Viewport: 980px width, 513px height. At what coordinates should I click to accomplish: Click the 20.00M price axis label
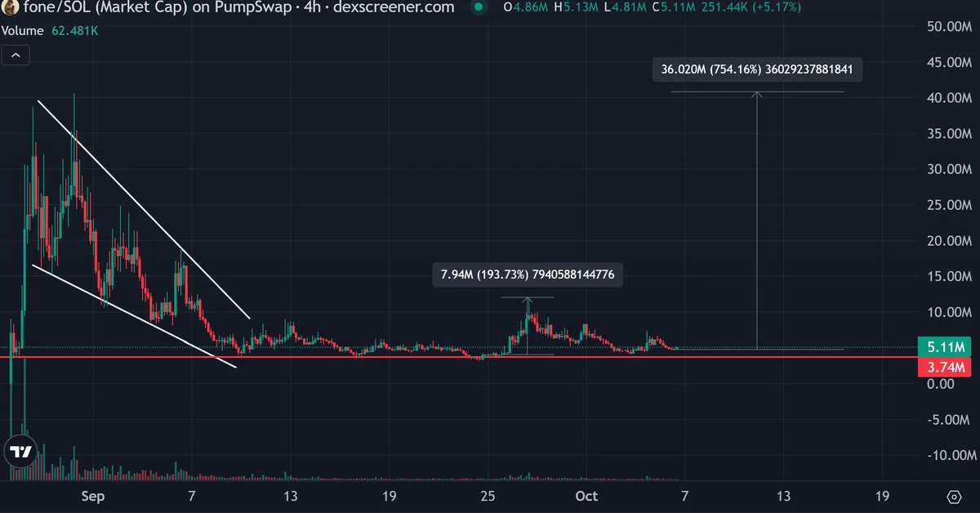pos(947,241)
